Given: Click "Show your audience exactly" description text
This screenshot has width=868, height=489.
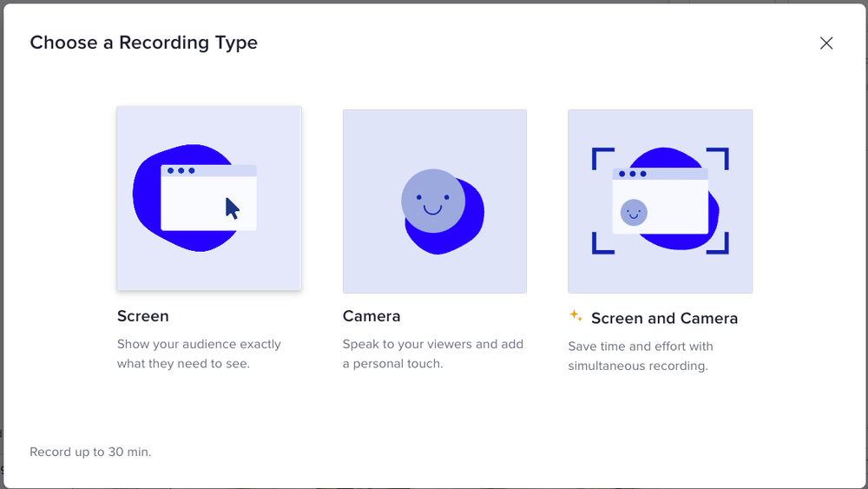Looking at the screenshot, I should point(199,344).
